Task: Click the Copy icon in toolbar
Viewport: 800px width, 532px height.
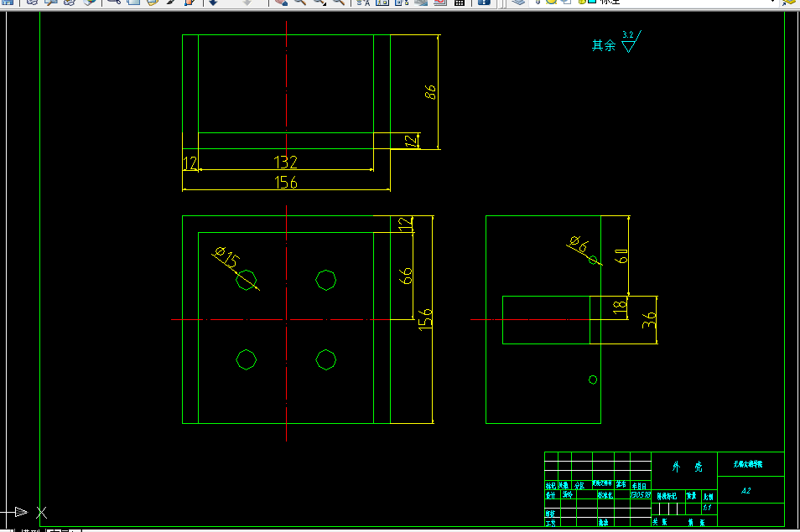Action: (x=133, y=2)
